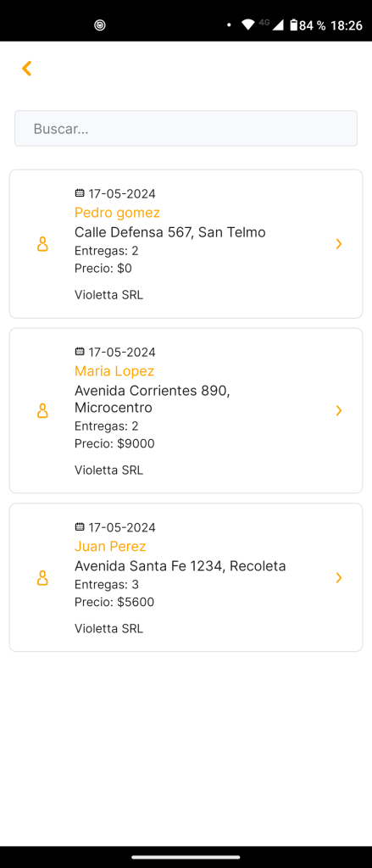Click the calendar icon on Juan Perez card

click(x=80, y=527)
